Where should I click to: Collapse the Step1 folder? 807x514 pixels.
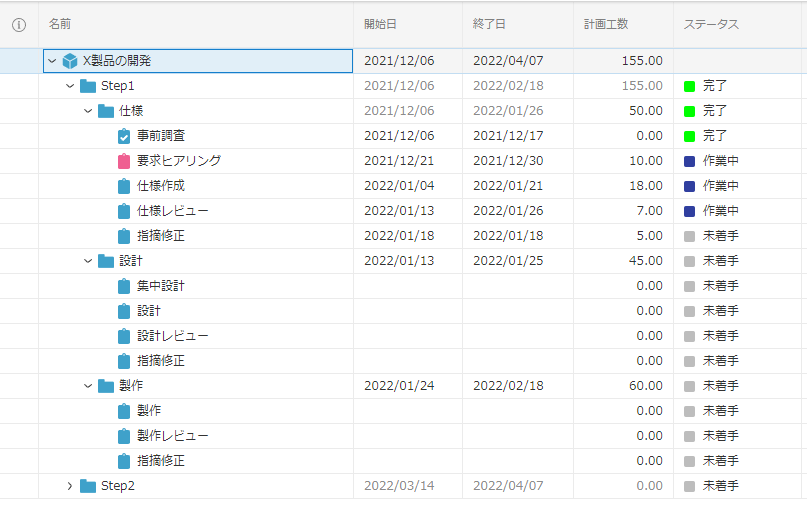tap(70, 86)
